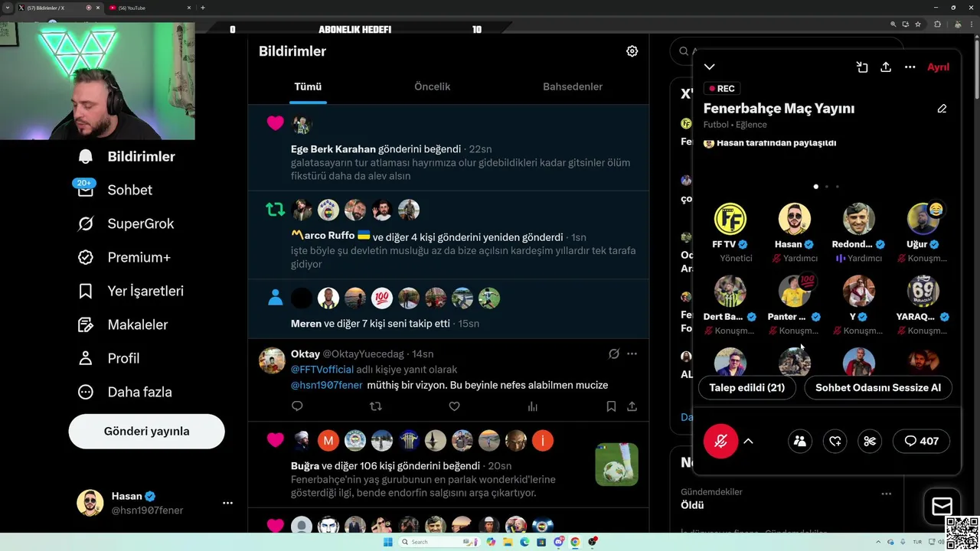Screen dimensions: 980x551
Task: Open Yer İşaretleri bookmarks
Action: click(x=131, y=291)
